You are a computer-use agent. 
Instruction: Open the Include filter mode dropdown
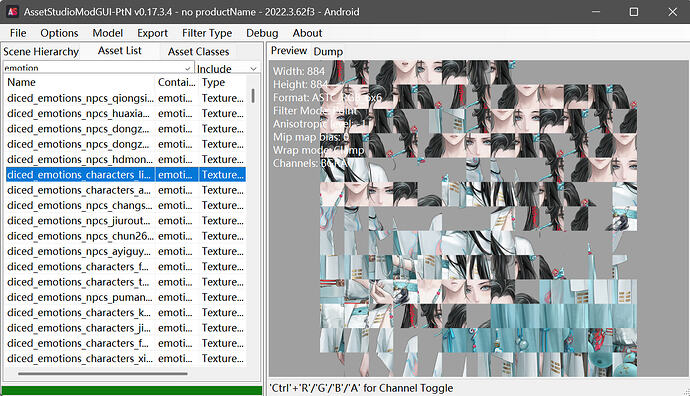click(227, 69)
